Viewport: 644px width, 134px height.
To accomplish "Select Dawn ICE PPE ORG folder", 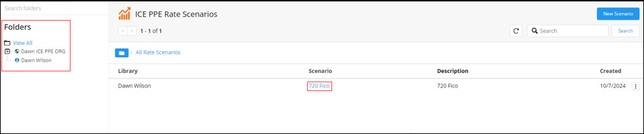I will tap(43, 51).
